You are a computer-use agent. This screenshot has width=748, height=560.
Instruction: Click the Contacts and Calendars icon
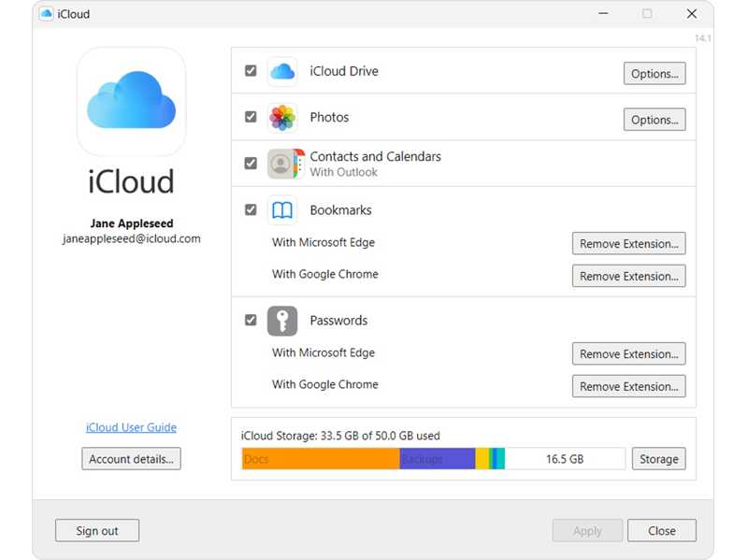point(286,164)
